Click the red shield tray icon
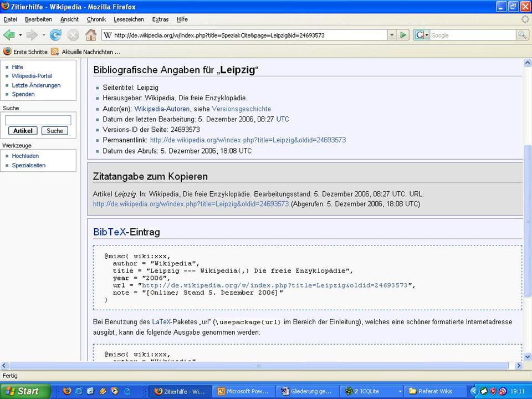This screenshot has height=399, width=532. click(493, 391)
